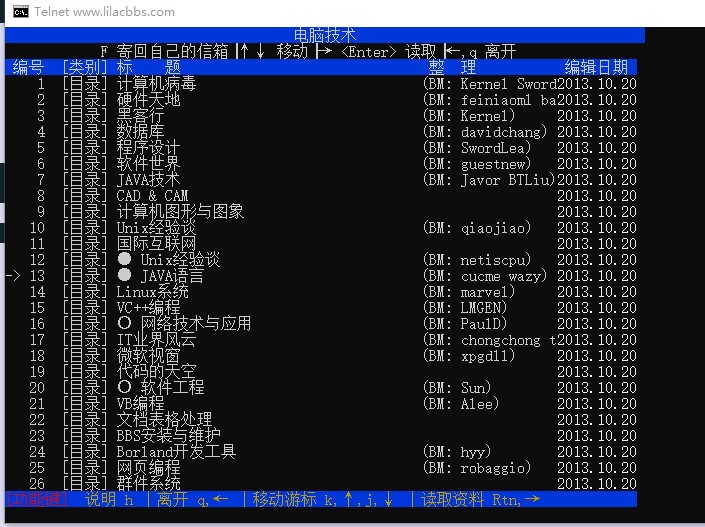Select directory entry 23 BBS安装与维护

[x=168, y=436]
